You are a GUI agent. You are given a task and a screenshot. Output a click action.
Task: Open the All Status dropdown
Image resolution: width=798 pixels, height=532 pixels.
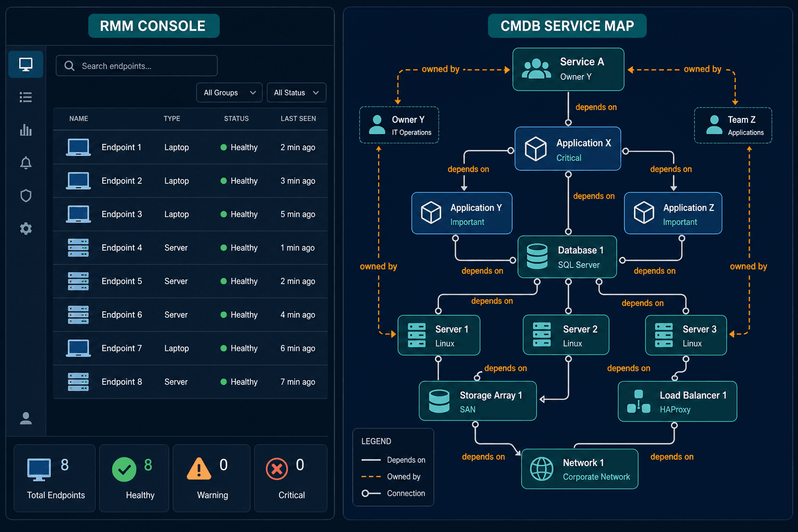coord(297,92)
